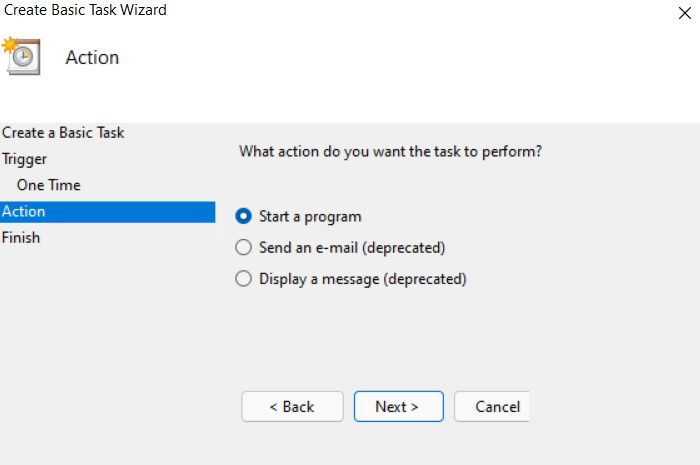Jump to the Finish step
The width and height of the screenshot is (700, 465).
(x=21, y=237)
